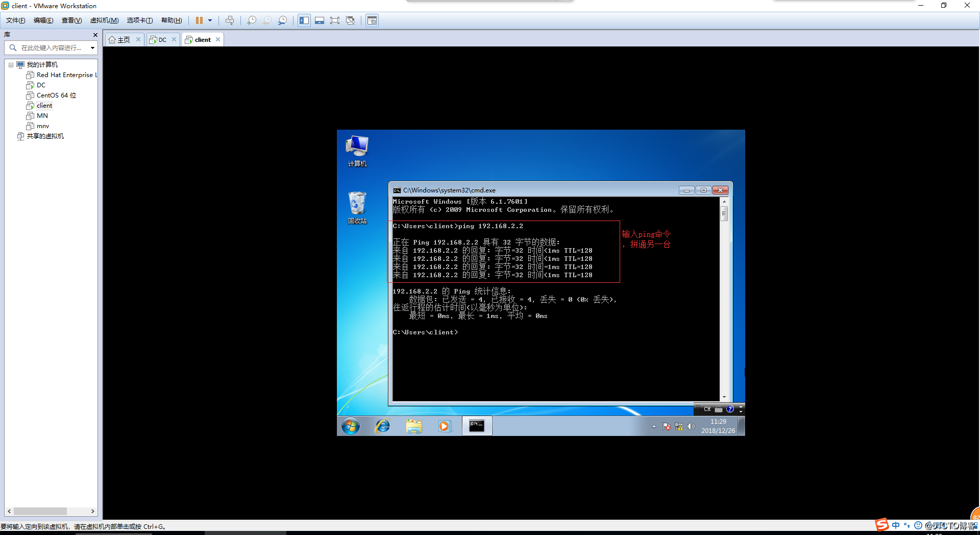The image size is (980, 535).
Task: Click the cmd.exe button on guest taskbar
Action: (477, 426)
